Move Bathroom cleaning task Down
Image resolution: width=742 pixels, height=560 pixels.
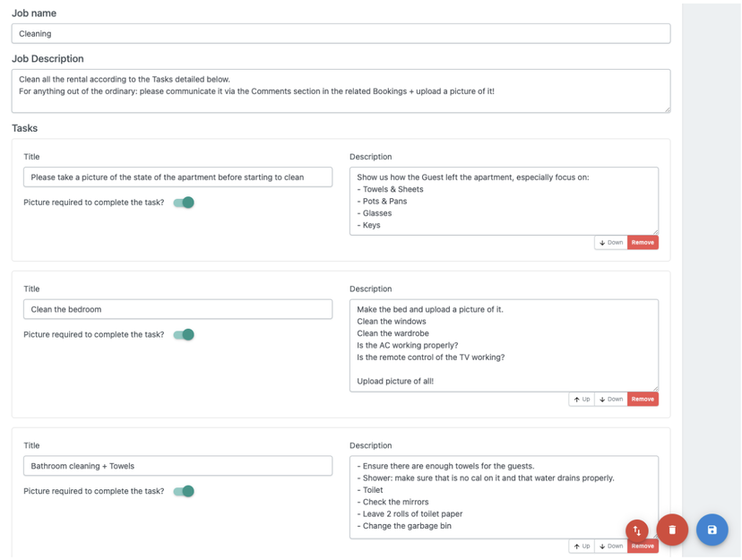point(610,546)
